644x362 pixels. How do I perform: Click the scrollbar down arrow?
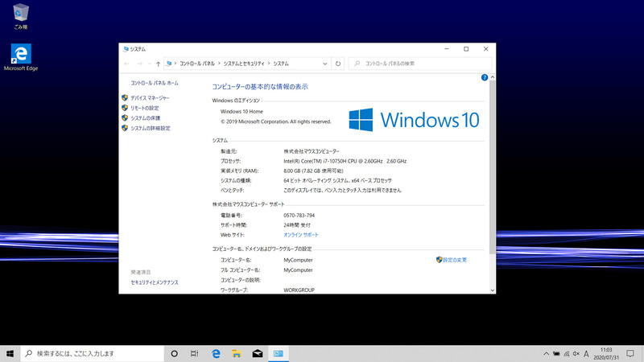point(493,290)
